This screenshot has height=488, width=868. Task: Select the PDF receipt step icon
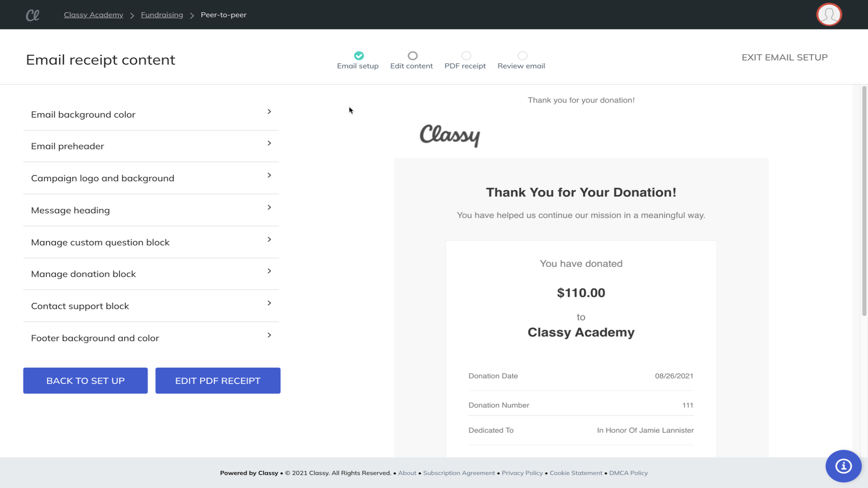(466, 56)
